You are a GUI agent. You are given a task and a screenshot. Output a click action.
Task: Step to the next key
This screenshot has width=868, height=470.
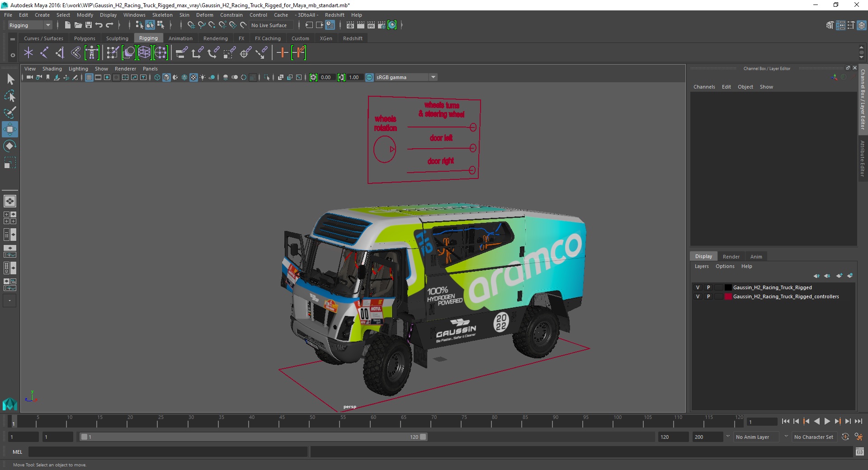coord(837,421)
